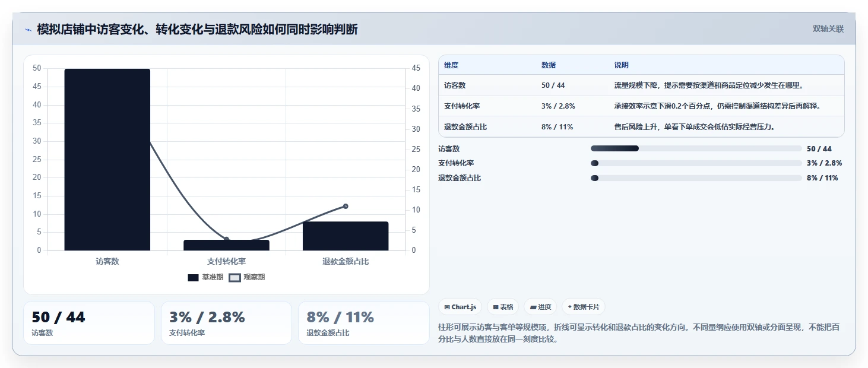Viewport: 868px width, 368px height.
Task: Select the Chart.js chip
Action: point(460,307)
